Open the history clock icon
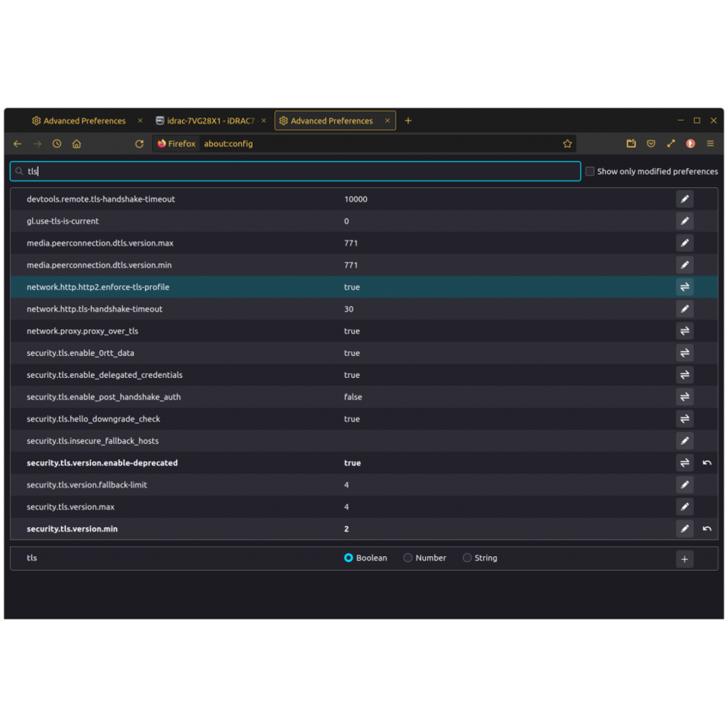Screen dimensions: 728x728 pos(57,144)
